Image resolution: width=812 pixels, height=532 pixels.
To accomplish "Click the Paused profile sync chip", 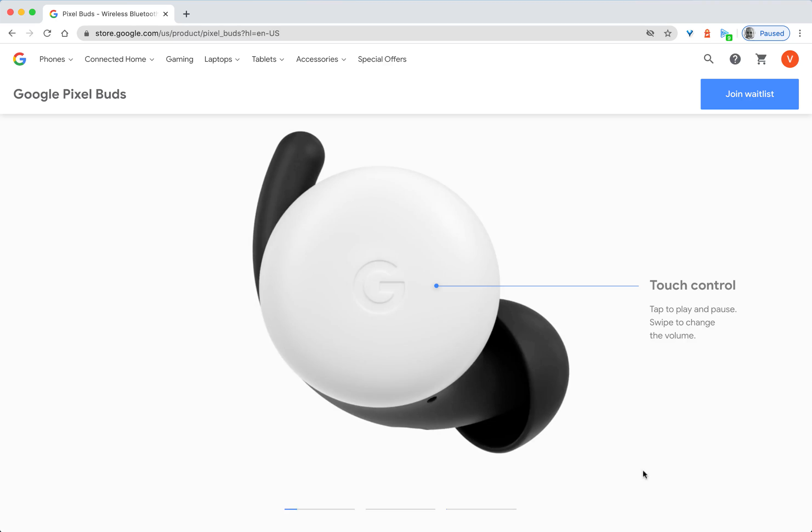I will (x=765, y=33).
